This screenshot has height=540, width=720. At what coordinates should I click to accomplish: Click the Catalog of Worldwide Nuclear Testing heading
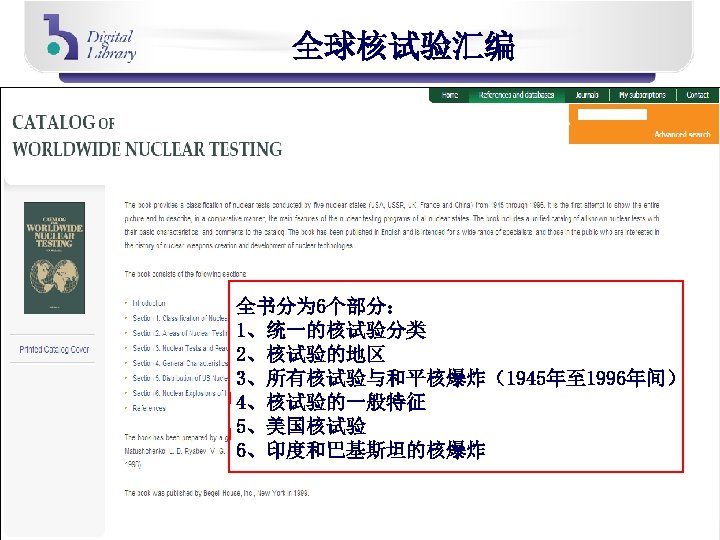[147, 136]
